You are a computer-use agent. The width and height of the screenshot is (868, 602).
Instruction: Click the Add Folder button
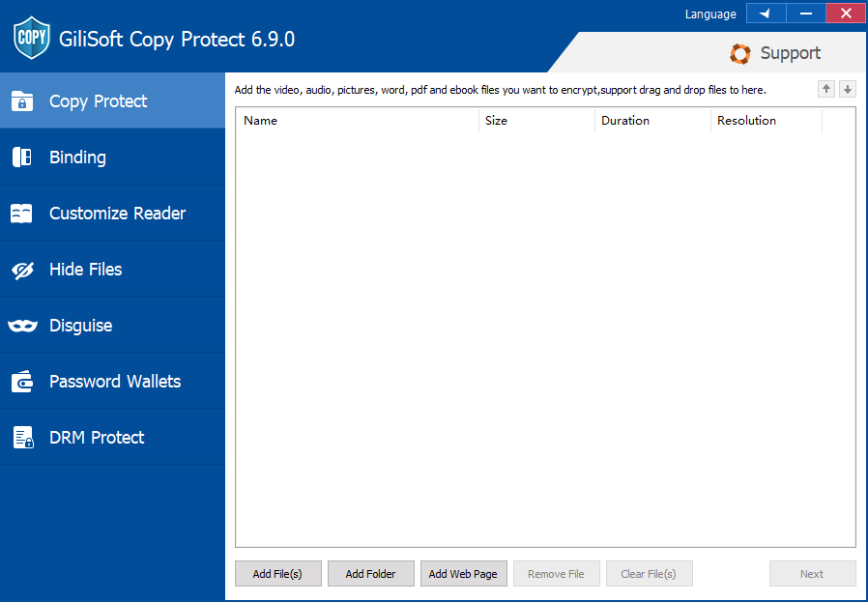(371, 574)
